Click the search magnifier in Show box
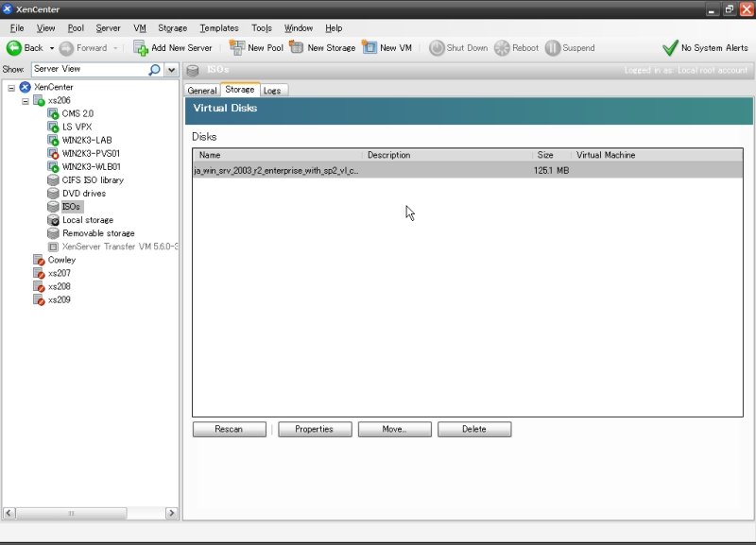The height and width of the screenshot is (545, 756). tap(154, 69)
